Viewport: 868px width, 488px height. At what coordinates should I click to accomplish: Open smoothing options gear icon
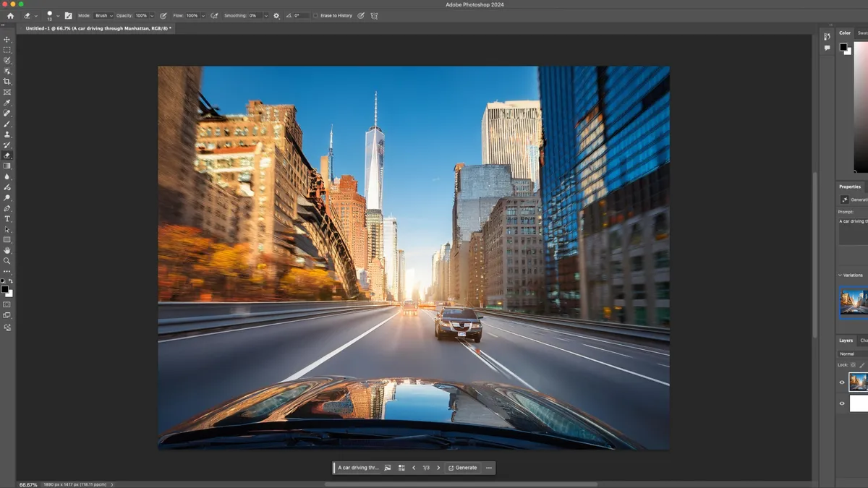(276, 15)
